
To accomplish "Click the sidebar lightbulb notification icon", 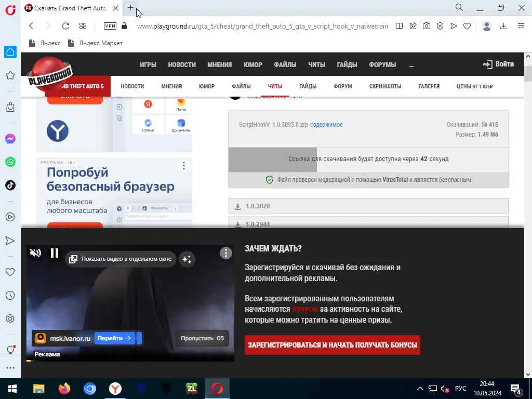I will (x=10, y=350).
